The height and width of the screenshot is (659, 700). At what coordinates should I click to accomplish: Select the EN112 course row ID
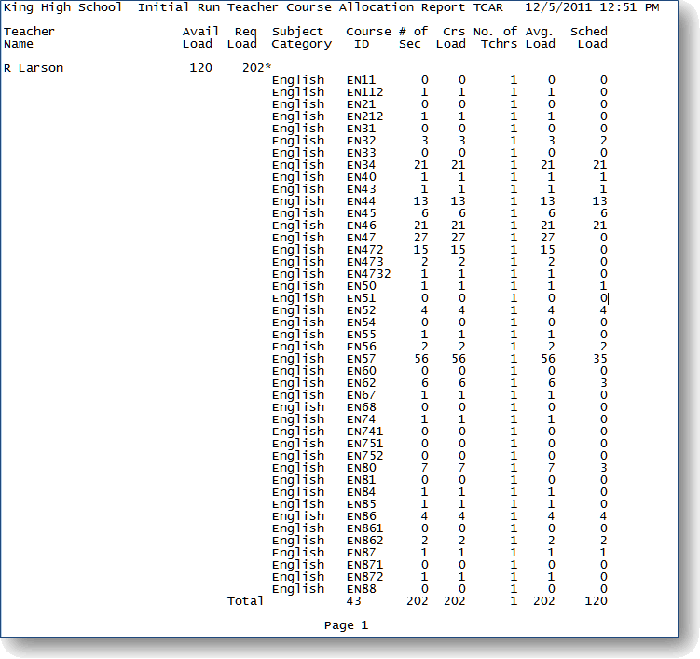click(365, 92)
